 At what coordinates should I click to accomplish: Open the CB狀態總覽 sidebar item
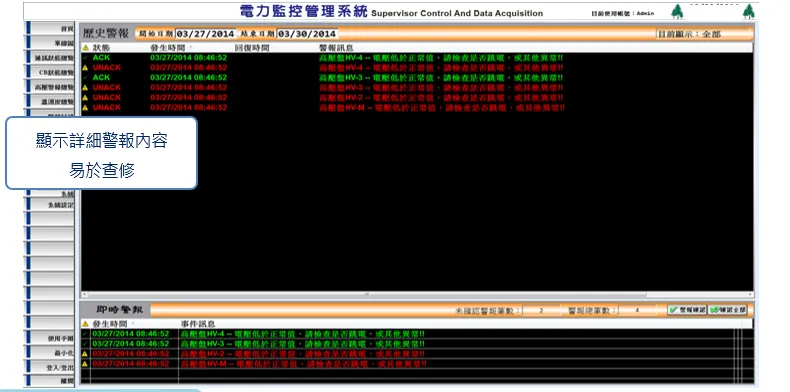click(x=50, y=73)
